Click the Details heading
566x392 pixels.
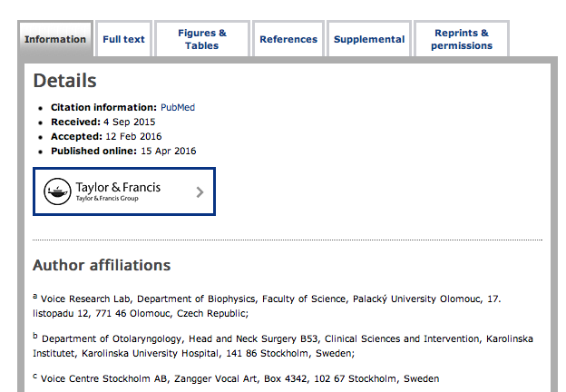(x=64, y=81)
